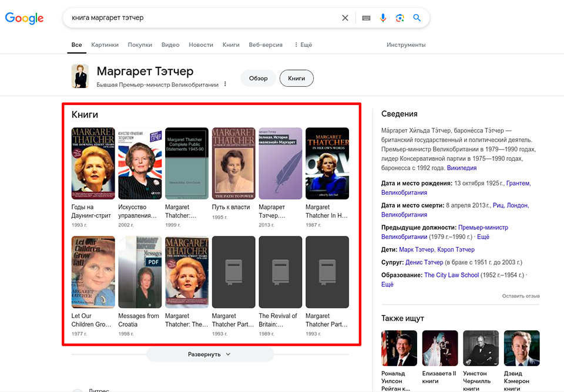
Task: Click the Сведения heading
Action: [399, 114]
